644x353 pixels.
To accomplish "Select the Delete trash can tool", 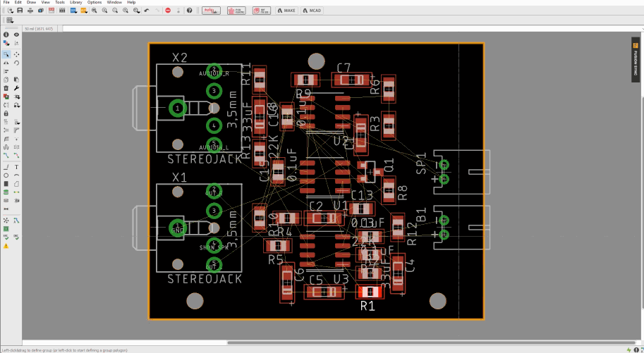I will 6,88.
